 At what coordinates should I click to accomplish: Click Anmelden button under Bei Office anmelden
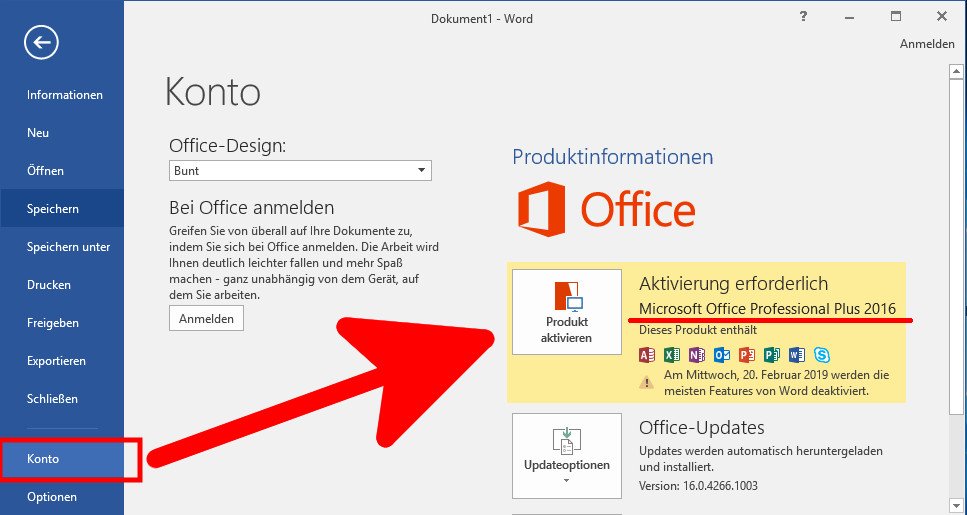point(206,319)
